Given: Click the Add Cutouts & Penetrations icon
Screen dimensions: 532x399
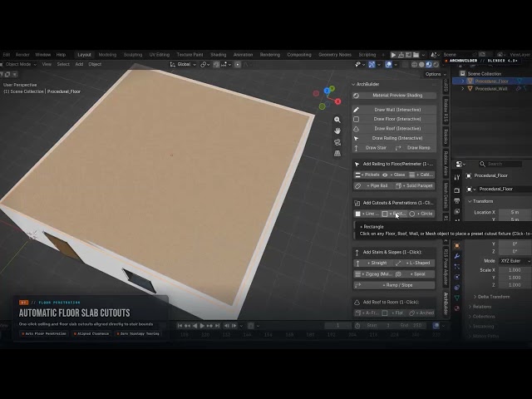Looking at the screenshot, I should [x=357, y=203].
